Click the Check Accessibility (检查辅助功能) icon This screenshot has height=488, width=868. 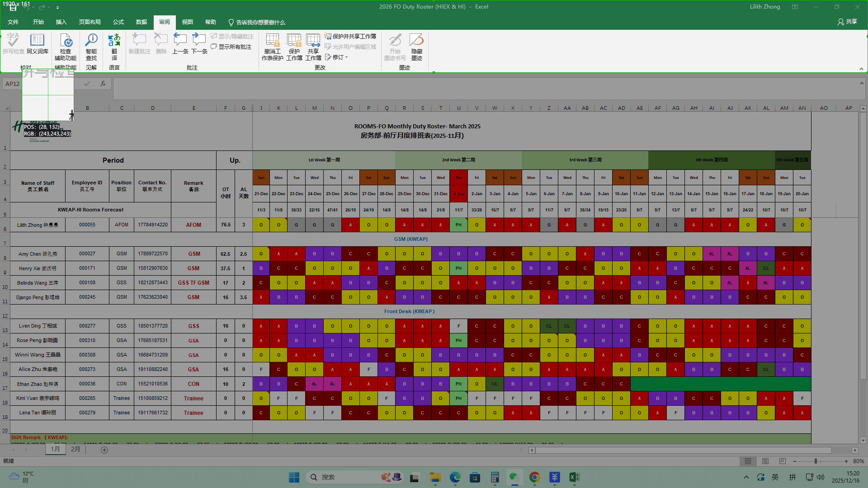point(66,44)
